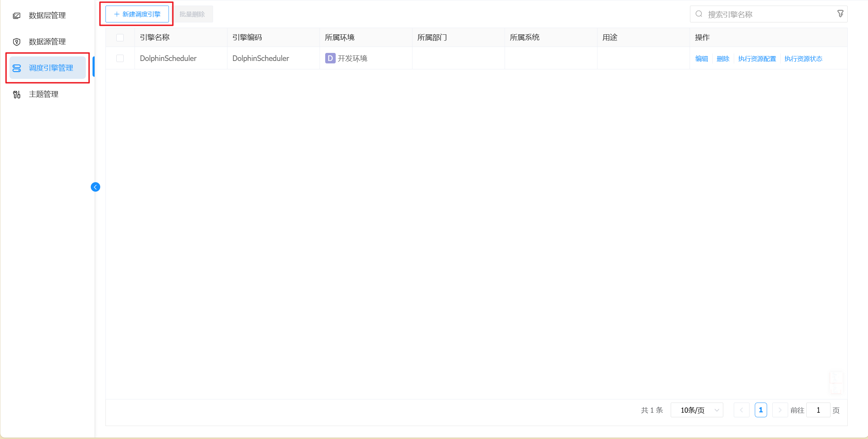Image resolution: width=868 pixels, height=439 pixels.
Task: Open 主题管理 menu item
Action: [43, 94]
